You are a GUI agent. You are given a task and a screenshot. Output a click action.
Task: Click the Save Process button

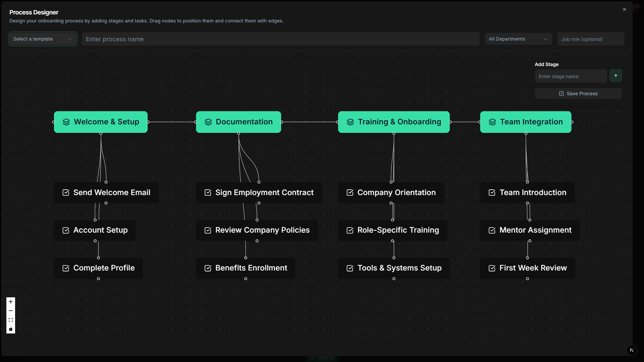(x=578, y=93)
